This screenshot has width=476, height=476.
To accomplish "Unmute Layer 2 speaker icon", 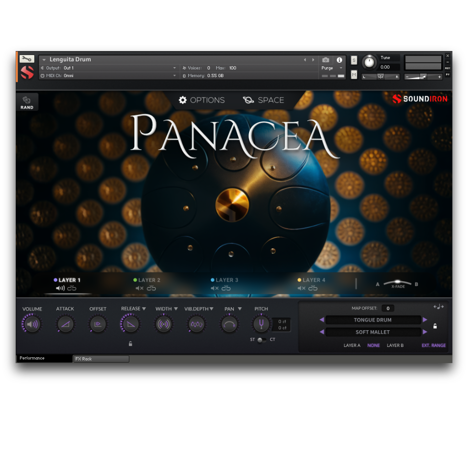I will pyautogui.click(x=139, y=289).
